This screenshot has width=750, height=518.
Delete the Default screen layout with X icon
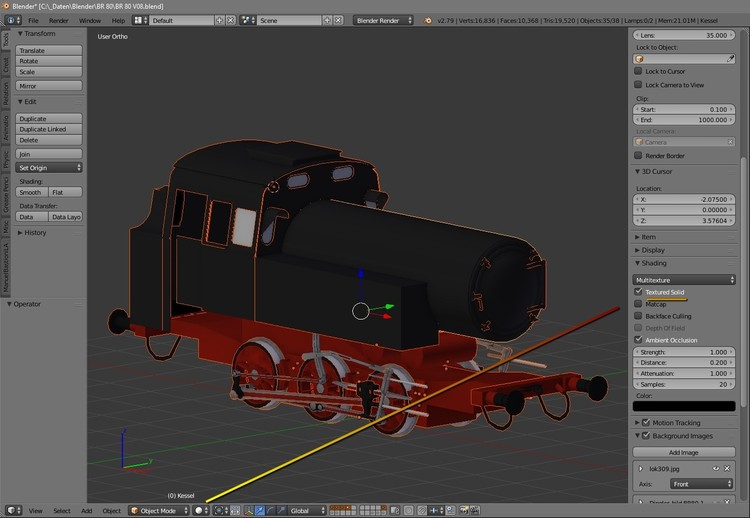pyautogui.click(x=231, y=21)
